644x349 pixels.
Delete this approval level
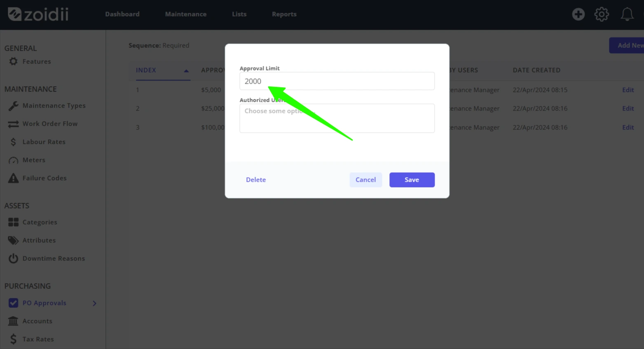click(x=256, y=180)
